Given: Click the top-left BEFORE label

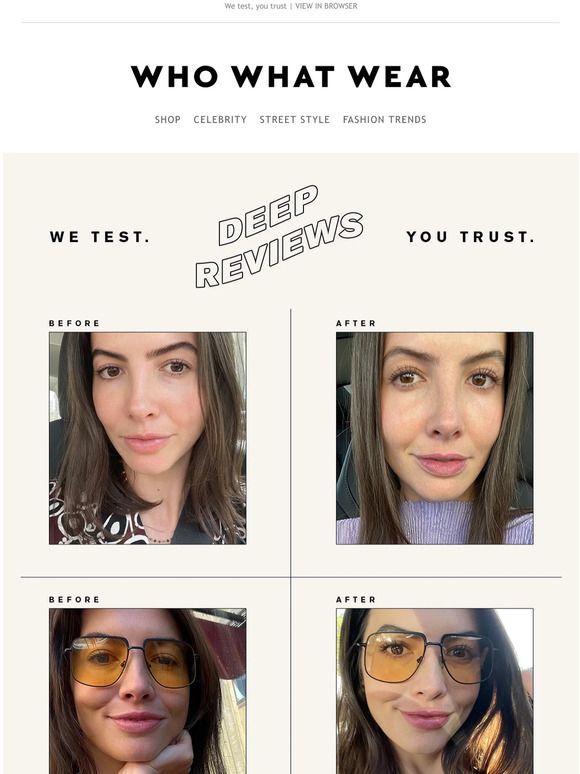Looking at the screenshot, I should [x=75, y=323].
